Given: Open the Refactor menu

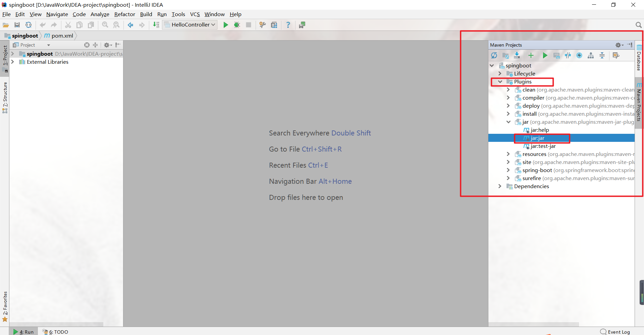Looking at the screenshot, I should pos(124,14).
